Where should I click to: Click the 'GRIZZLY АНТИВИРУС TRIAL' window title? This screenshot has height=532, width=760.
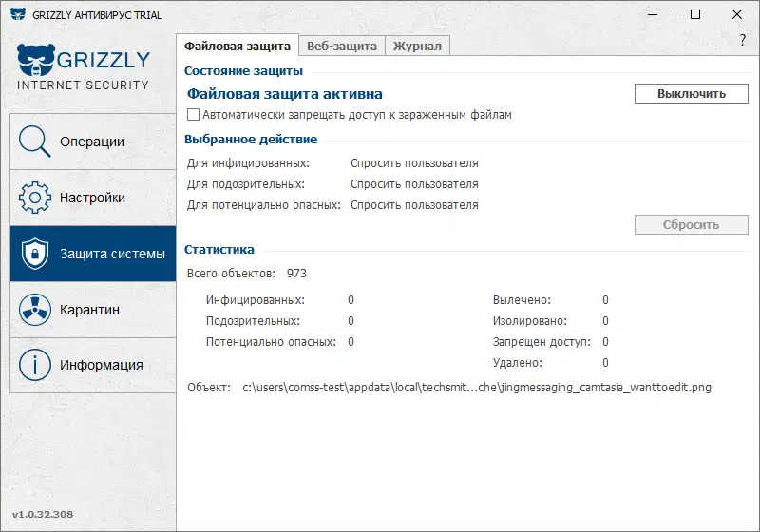click(x=97, y=15)
